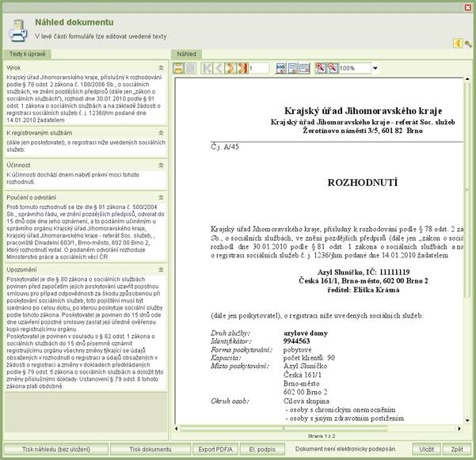Click the page number input field
The image size is (476, 460).
(x=259, y=68)
